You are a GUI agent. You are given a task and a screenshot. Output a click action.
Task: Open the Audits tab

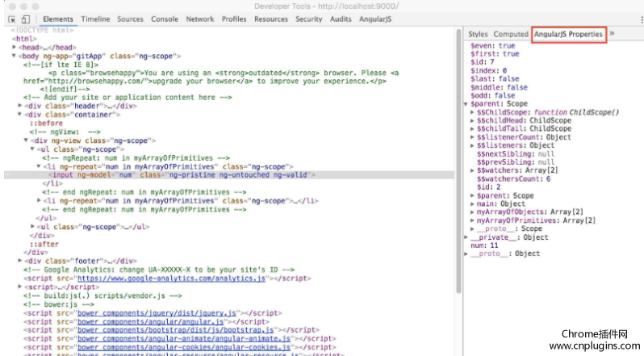click(341, 19)
